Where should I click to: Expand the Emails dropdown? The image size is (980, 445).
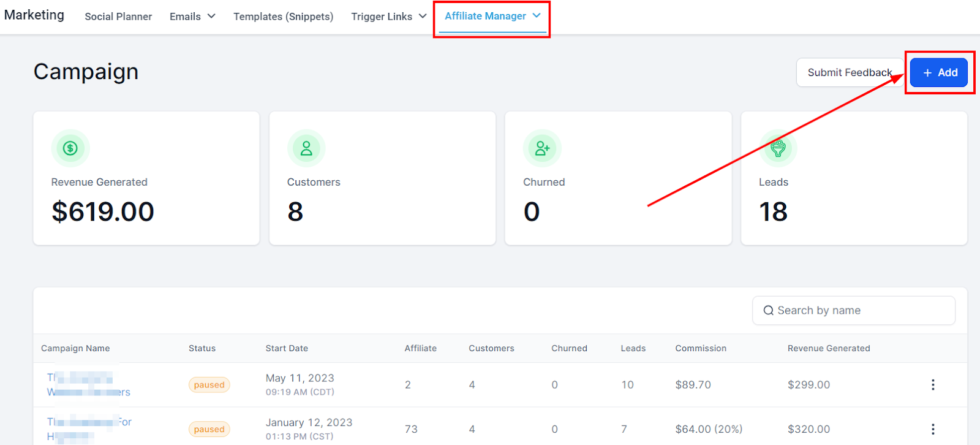point(193,17)
